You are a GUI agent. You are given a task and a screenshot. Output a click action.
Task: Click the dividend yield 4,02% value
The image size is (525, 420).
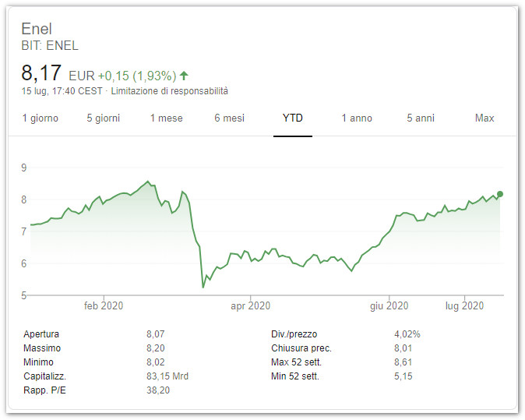407,334
